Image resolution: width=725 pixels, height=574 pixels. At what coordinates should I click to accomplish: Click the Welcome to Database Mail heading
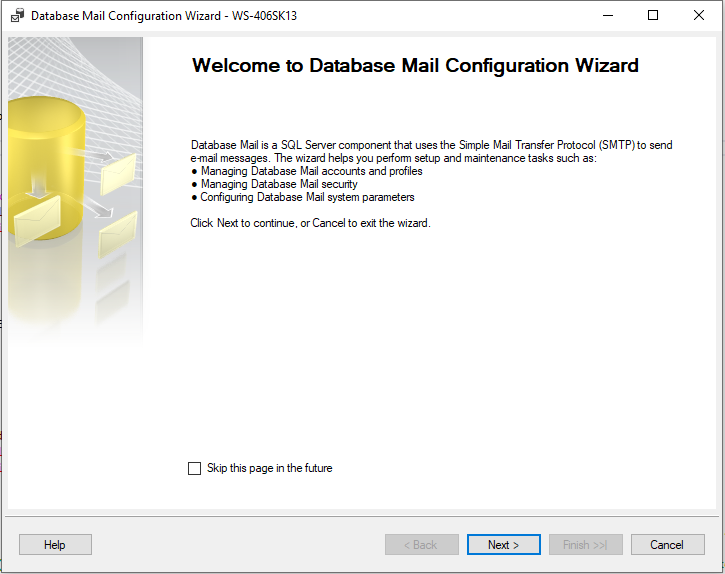[x=415, y=66]
